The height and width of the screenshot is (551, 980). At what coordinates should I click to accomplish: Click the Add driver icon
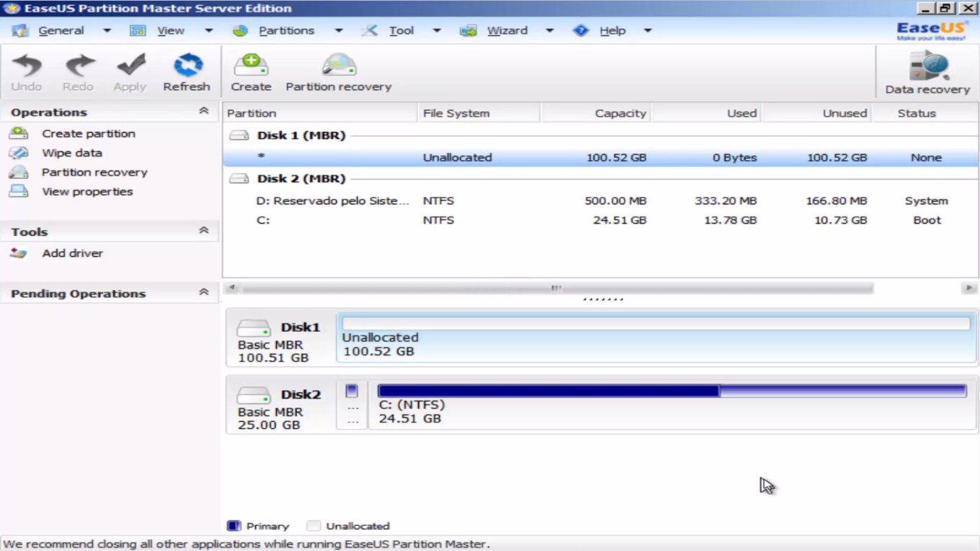19,253
